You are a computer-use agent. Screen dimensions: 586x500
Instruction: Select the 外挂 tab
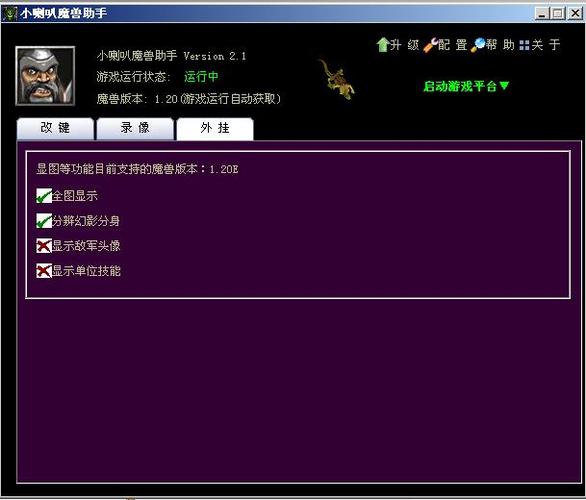coord(215,129)
